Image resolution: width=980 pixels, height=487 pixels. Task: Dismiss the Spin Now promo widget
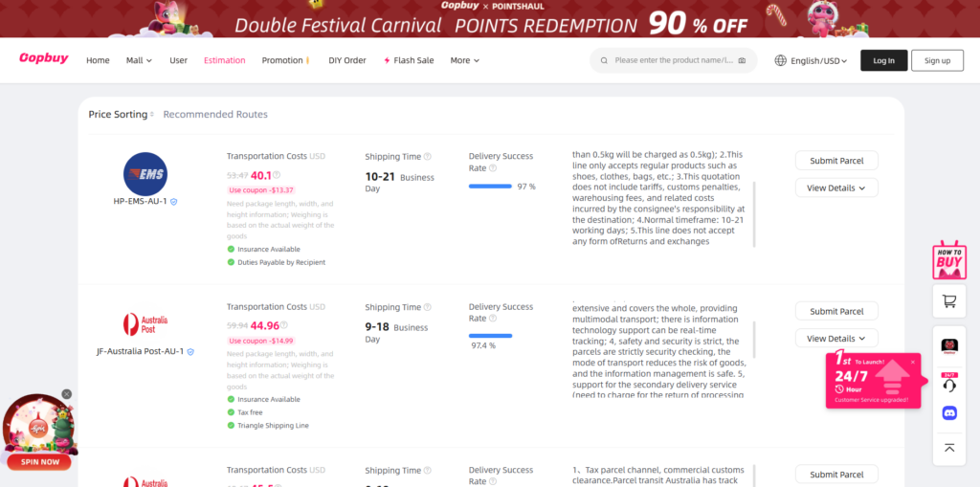coord(67,394)
